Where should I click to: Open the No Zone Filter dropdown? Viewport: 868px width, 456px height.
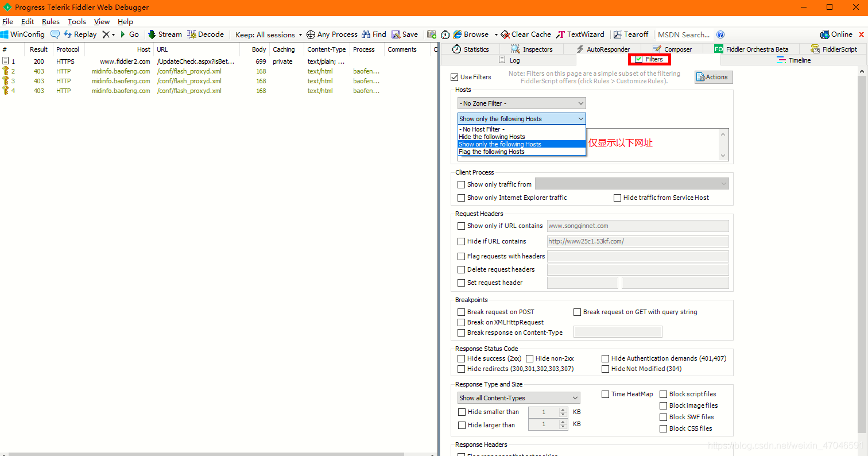tap(521, 103)
